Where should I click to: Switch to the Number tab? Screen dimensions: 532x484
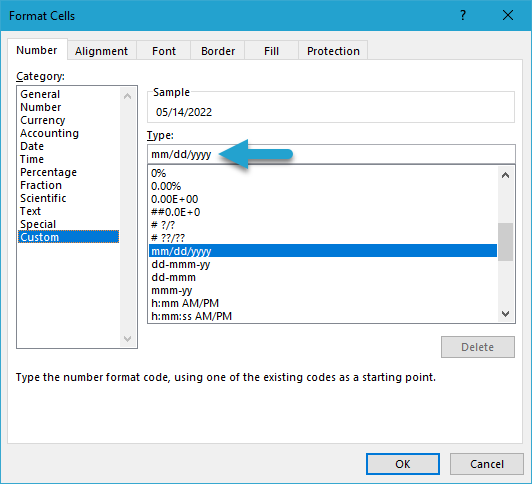pos(37,50)
